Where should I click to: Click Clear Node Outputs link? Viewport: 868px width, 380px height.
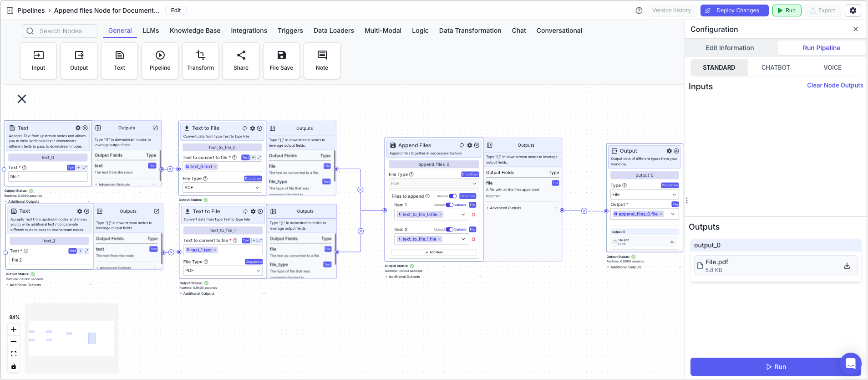pos(835,85)
